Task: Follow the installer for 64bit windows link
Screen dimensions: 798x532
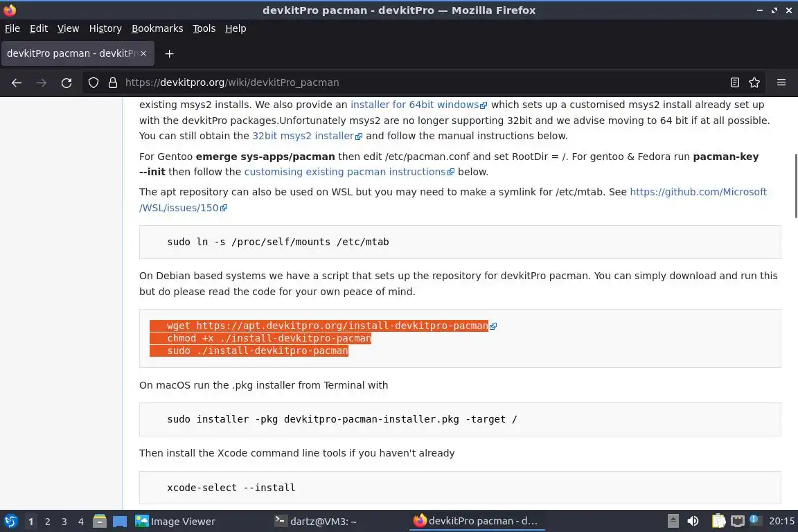Action: point(418,105)
